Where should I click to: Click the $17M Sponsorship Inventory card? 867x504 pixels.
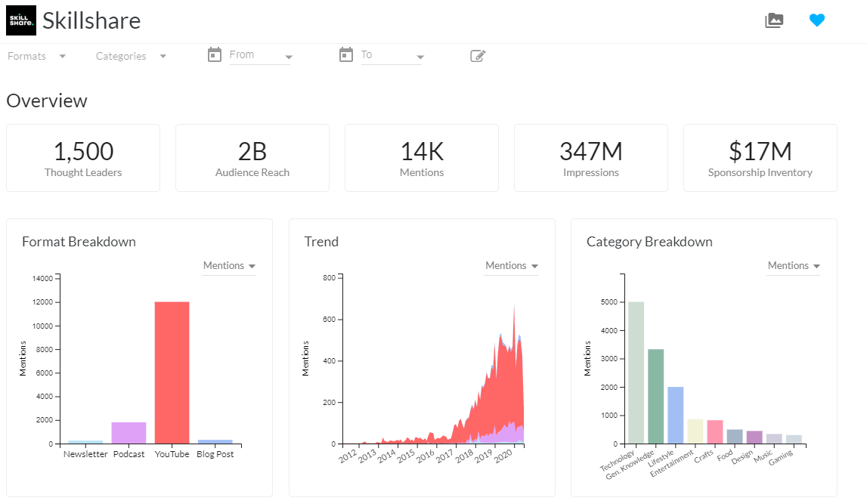(760, 158)
